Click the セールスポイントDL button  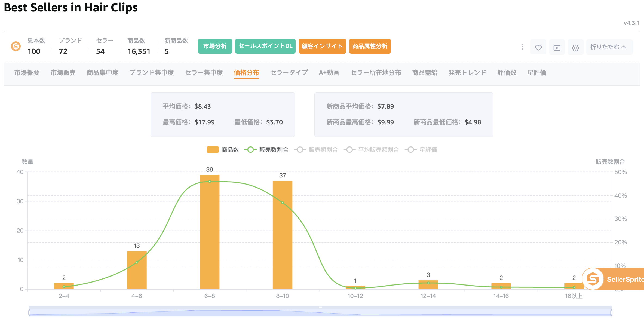(265, 46)
